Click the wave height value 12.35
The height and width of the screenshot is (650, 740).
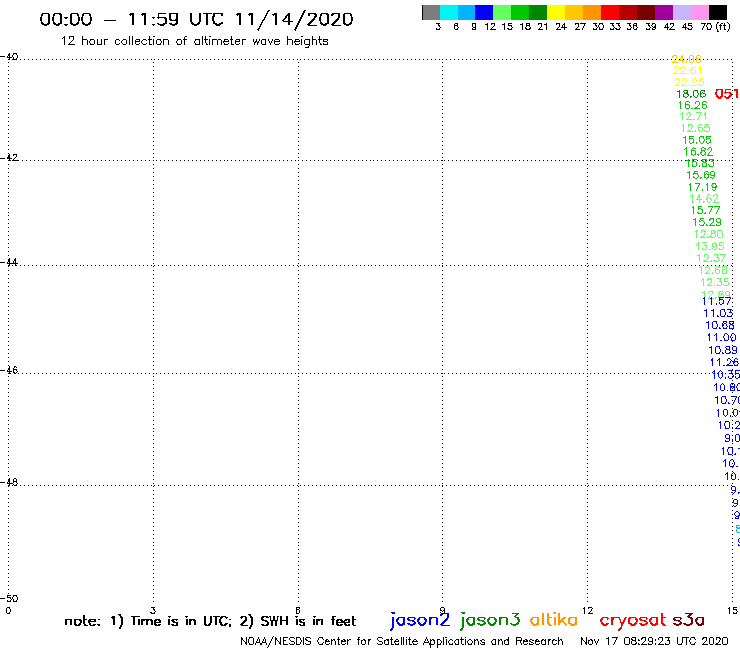point(715,282)
